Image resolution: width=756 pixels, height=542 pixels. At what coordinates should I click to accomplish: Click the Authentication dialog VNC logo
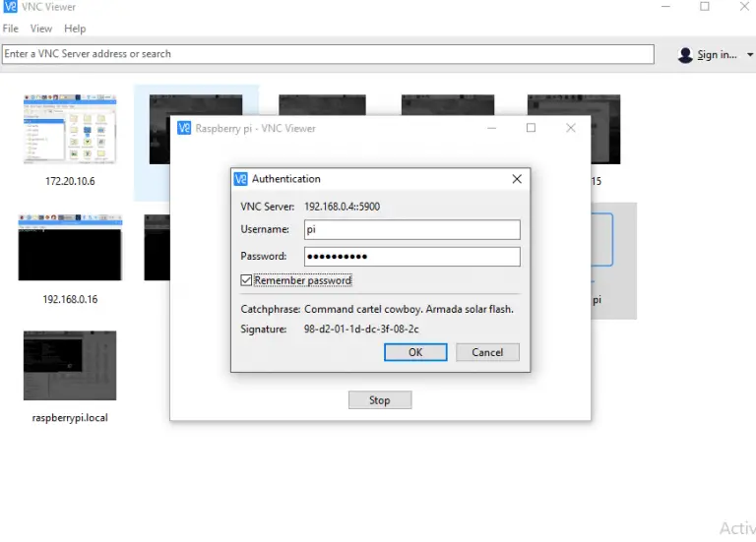pos(240,179)
